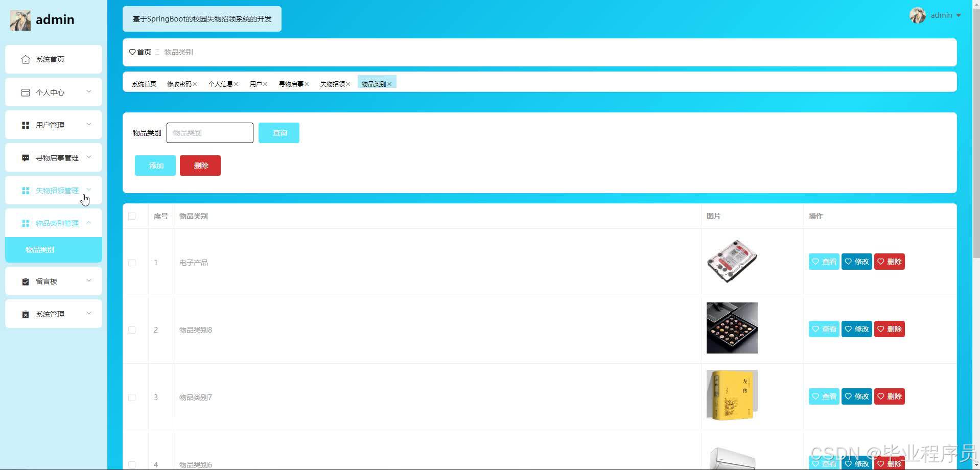Switch to the 个人信息 tab

[221, 84]
